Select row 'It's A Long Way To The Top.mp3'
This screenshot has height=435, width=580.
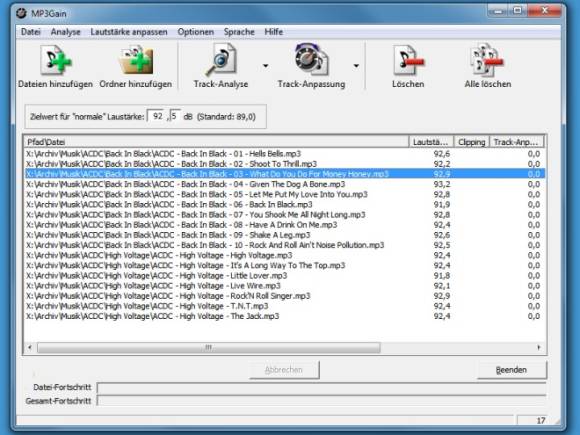pyautogui.click(x=284, y=266)
